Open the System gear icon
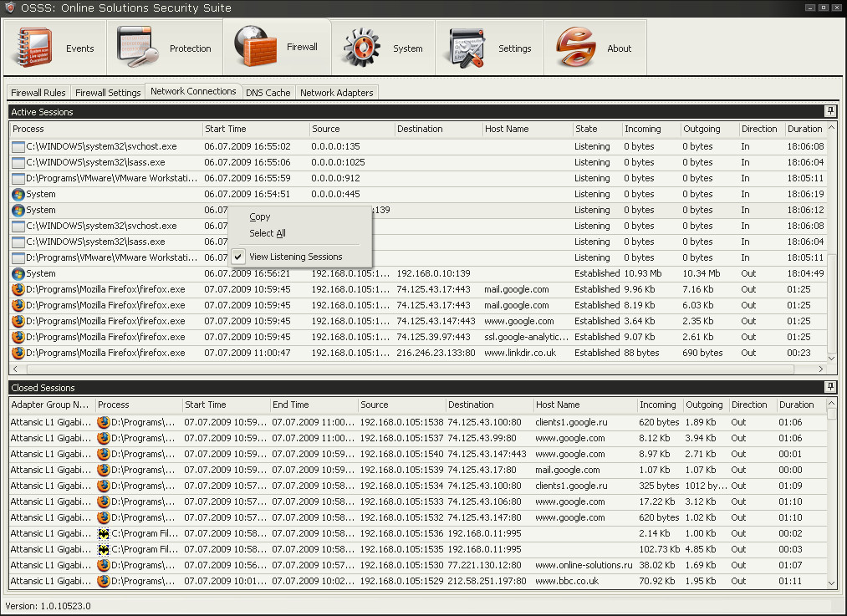847x616 pixels. 361,48
